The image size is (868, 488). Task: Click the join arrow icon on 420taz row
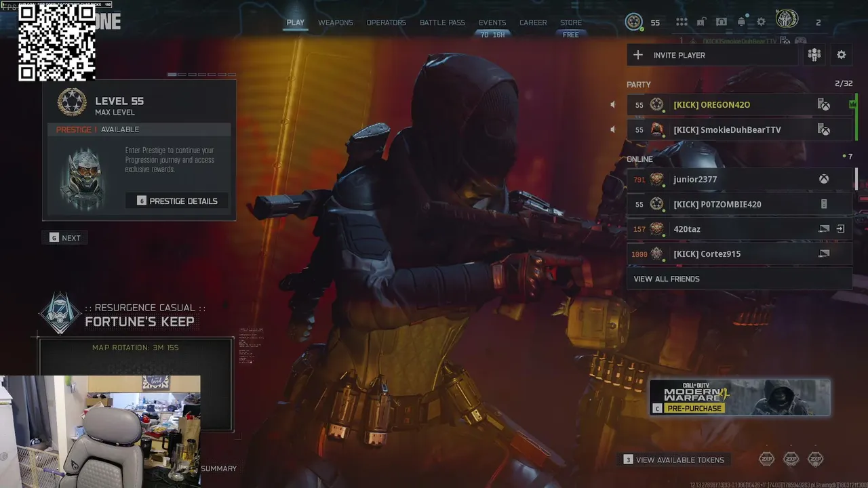click(840, 229)
